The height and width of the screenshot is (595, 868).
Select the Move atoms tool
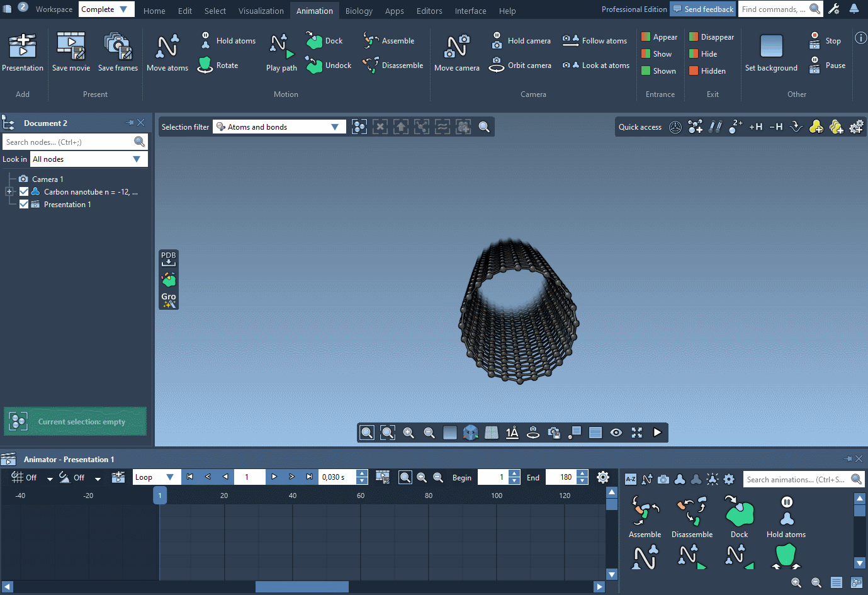point(167,52)
